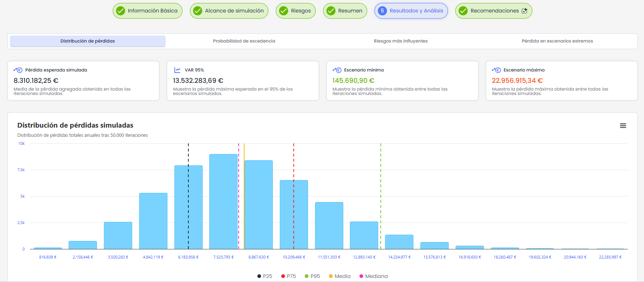Open the Riesgos más influyentes tab
This screenshot has height=282, width=644.
(401, 41)
